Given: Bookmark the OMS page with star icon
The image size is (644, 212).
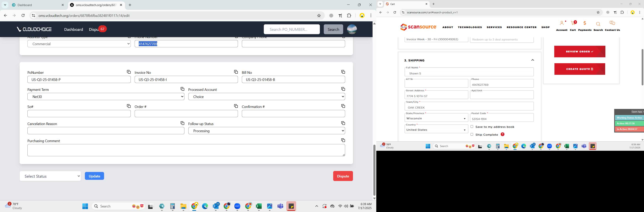Looking at the screenshot, I should pos(319,16).
